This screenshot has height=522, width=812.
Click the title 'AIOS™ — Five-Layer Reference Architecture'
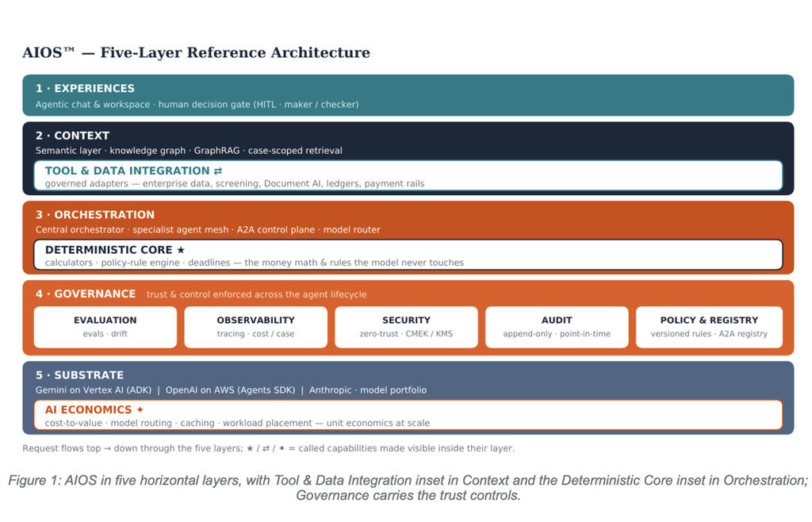[197, 53]
